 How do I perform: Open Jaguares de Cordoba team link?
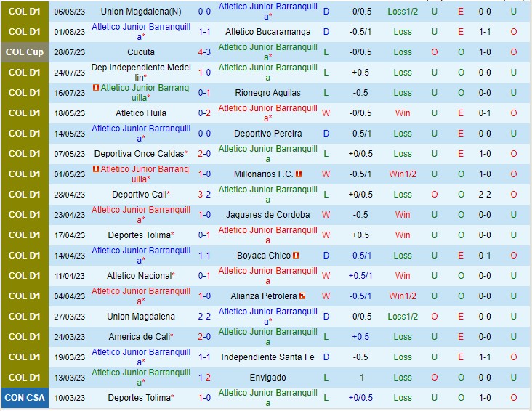click(267, 215)
